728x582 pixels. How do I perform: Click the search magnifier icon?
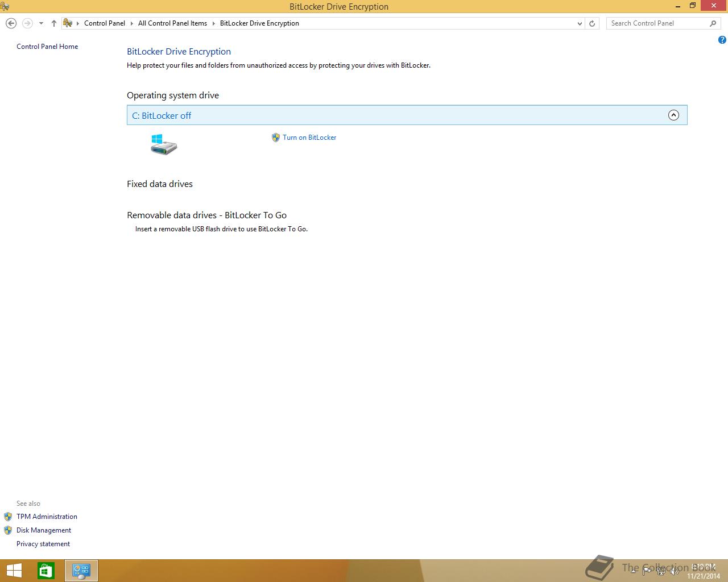[713, 23]
